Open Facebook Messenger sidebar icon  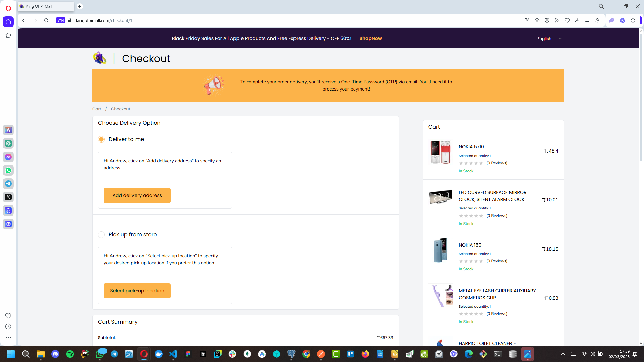pos(8,157)
